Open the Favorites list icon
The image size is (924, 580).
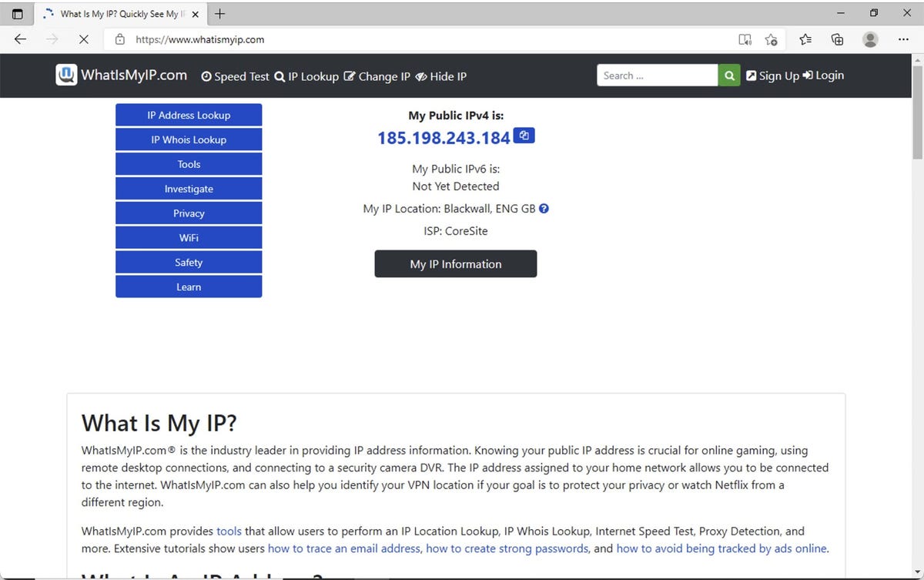[x=805, y=39]
